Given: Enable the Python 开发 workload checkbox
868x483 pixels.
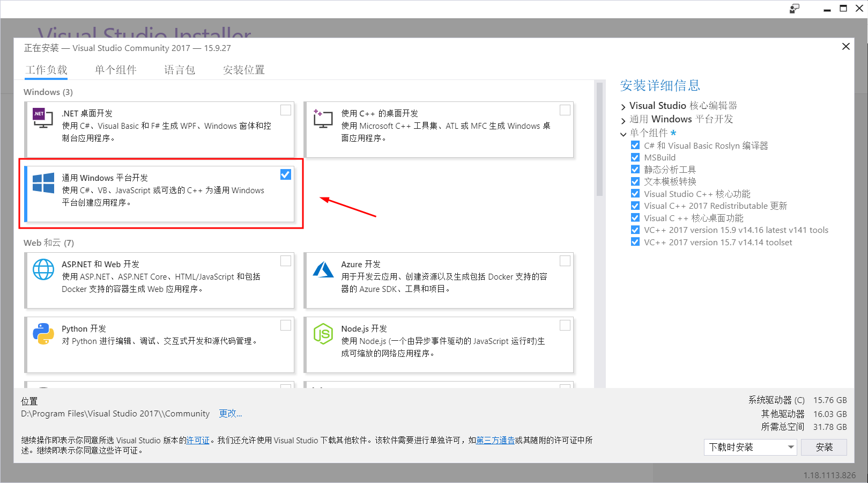Looking at the screenshot, I should pyautogui.click(x=286, y=325).
